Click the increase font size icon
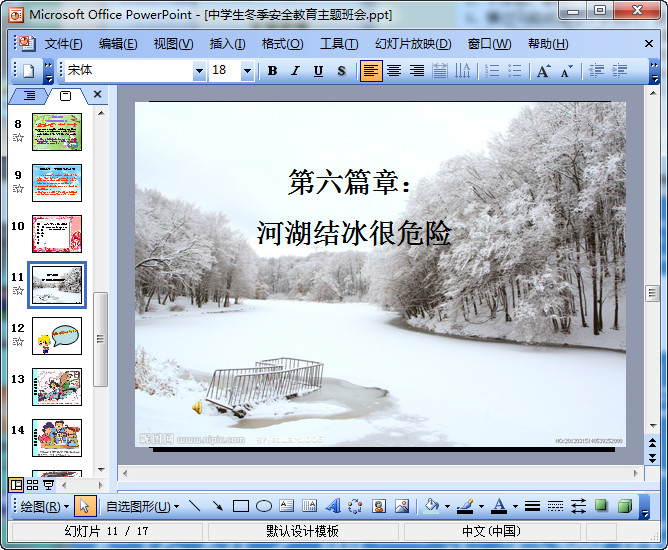This screenshot has width=668, height=550. [543, 71]
